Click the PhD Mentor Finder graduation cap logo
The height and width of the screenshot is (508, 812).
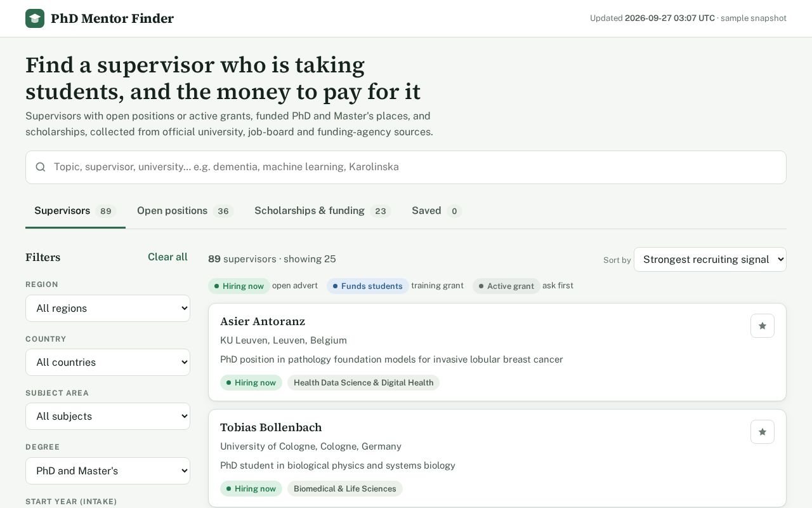coord(35,18)
